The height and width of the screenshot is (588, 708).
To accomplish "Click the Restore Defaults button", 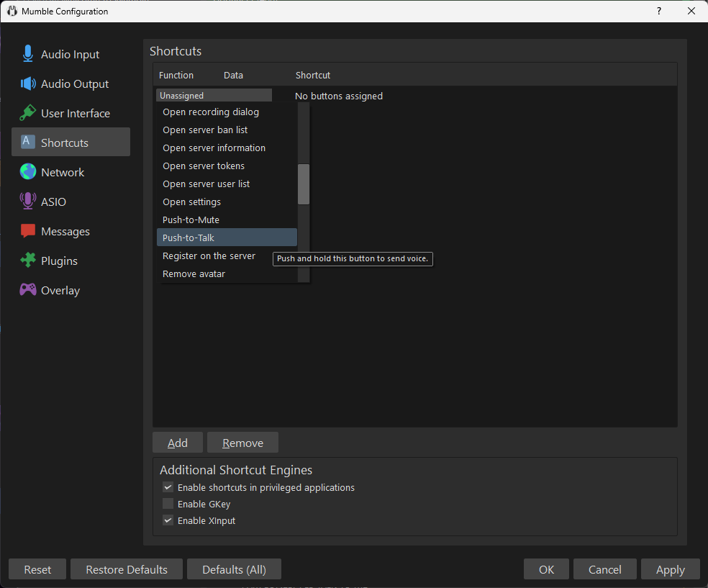I will click(x=127, y=569).
